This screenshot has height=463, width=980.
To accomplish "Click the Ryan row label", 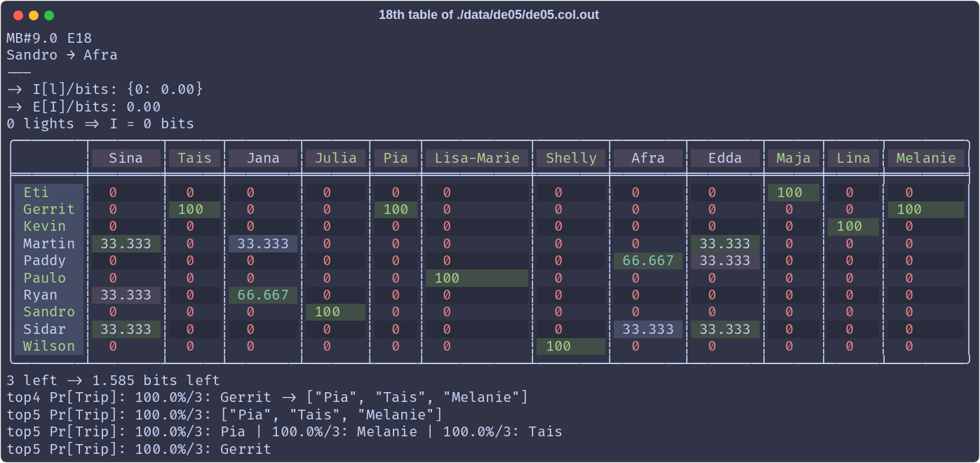I will [49, 295].
